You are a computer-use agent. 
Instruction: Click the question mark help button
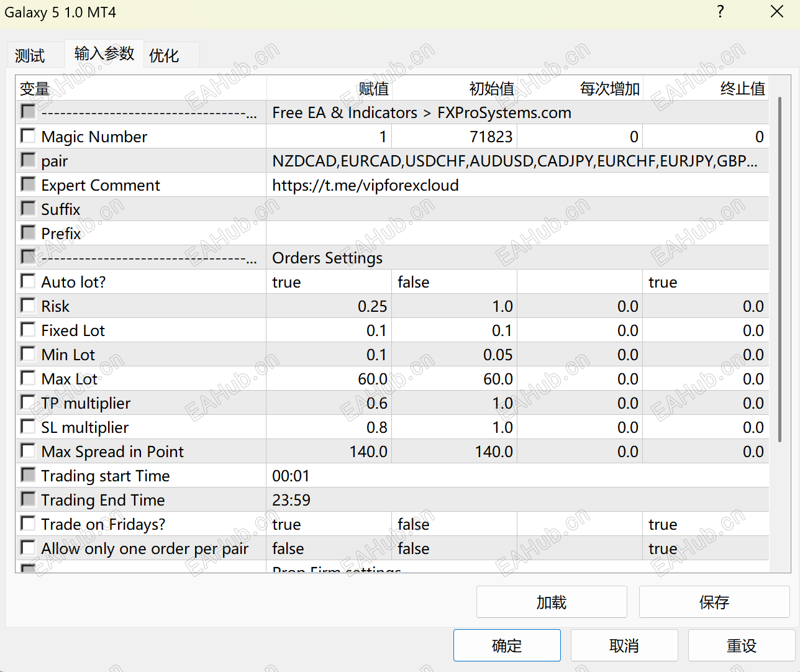[x=720, y=12]
